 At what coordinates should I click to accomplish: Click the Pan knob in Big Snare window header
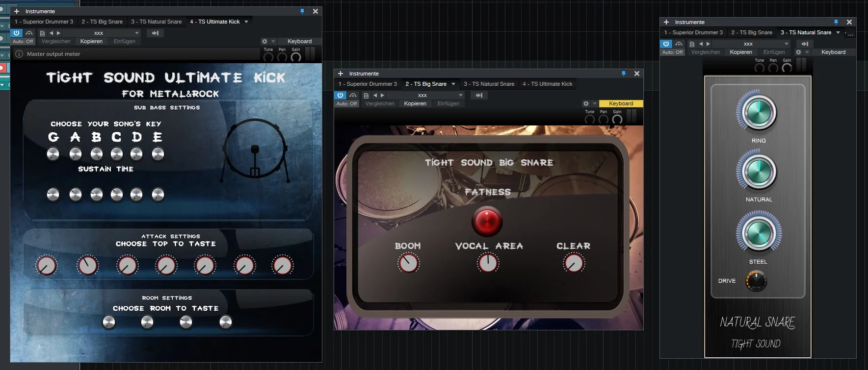tap(604, 119)
